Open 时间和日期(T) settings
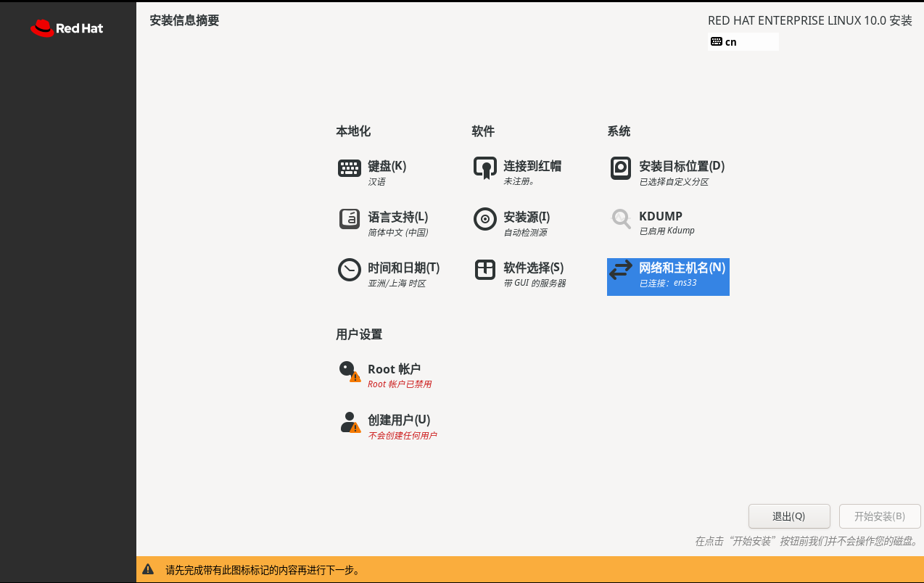This screenshot has width=924, height=583. (404, 268)
